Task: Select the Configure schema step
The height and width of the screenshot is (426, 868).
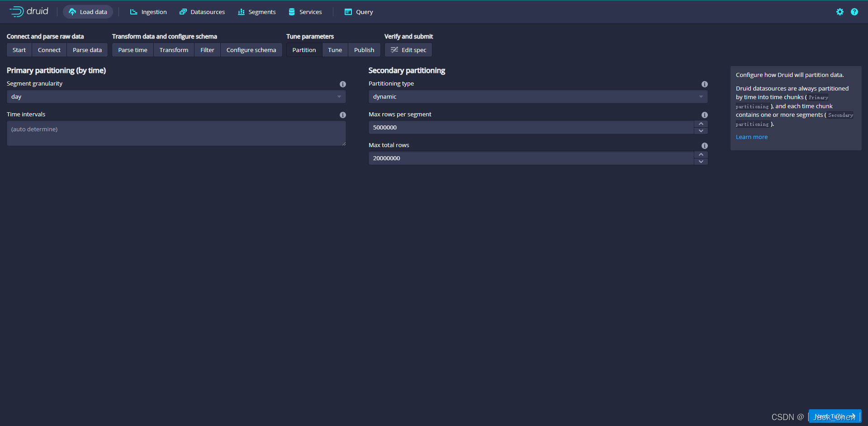Action: [x=251, y=50]
